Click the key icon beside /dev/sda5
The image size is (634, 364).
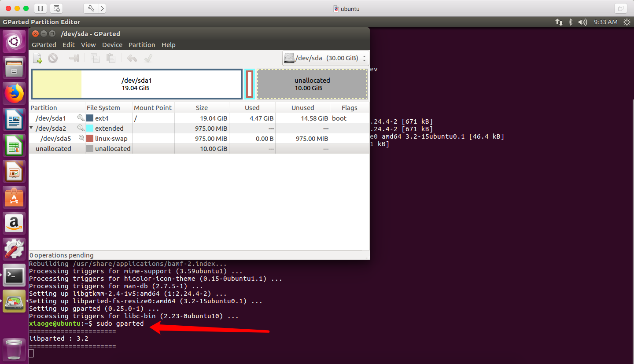tap(81, 138)
